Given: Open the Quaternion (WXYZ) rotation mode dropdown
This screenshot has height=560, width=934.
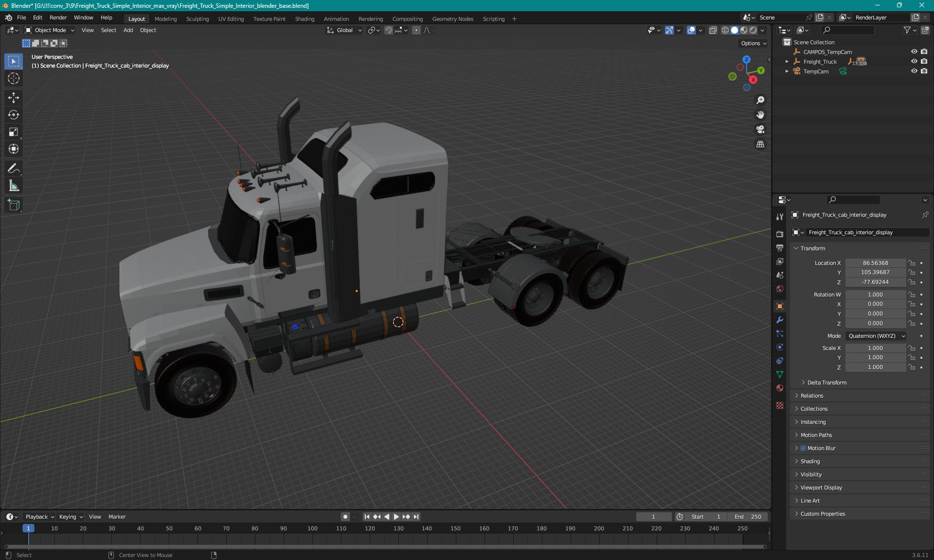Looking at the screenshot, I should pos(876,336).
